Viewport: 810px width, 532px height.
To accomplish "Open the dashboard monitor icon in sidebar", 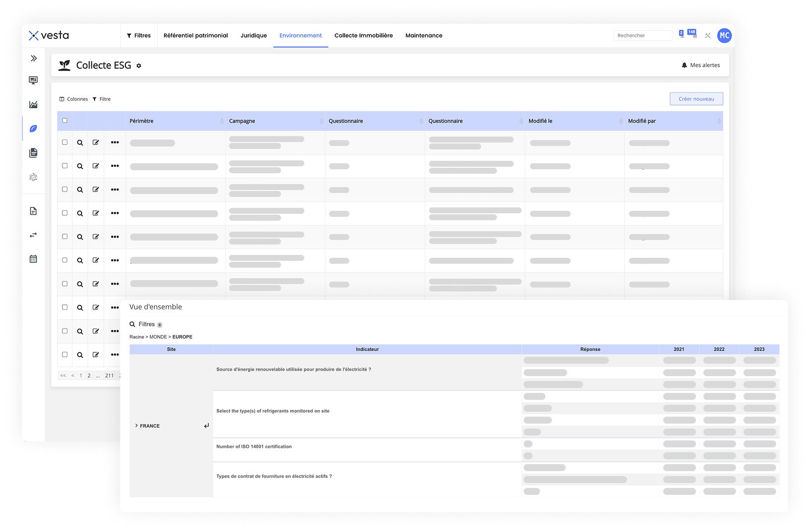I will tap(33, 80).
